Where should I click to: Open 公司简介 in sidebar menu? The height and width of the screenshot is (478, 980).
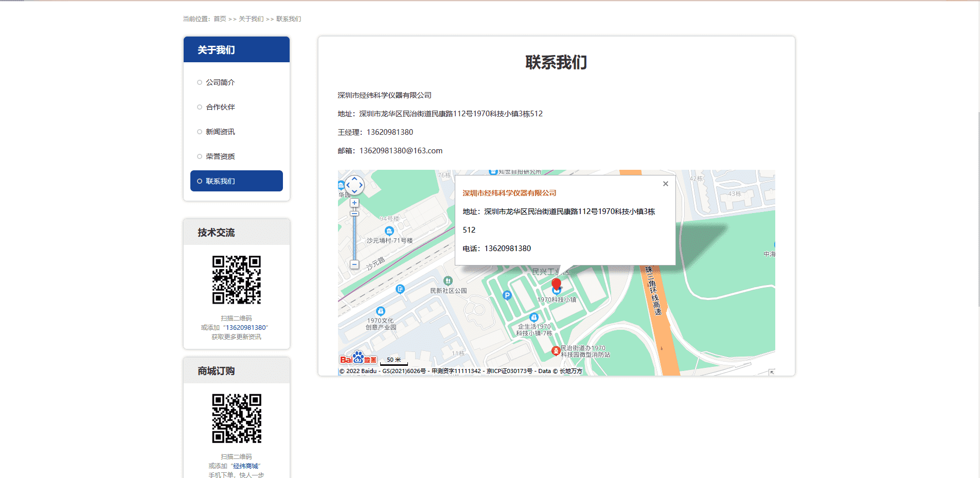[220, 82]
